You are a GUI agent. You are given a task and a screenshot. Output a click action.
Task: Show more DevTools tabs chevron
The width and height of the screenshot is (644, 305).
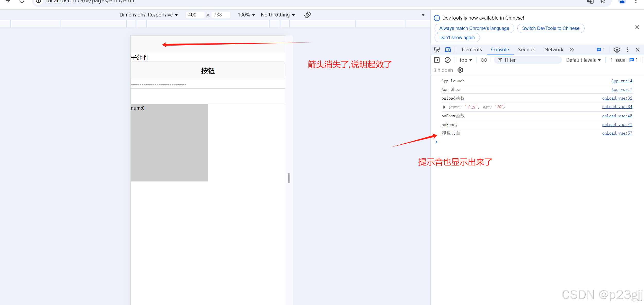[572, 50]
